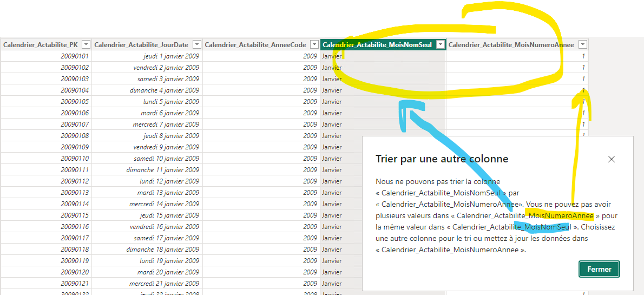
Task: Click the date cell samedi 3 janvier 2009
Action: [147, 78]
